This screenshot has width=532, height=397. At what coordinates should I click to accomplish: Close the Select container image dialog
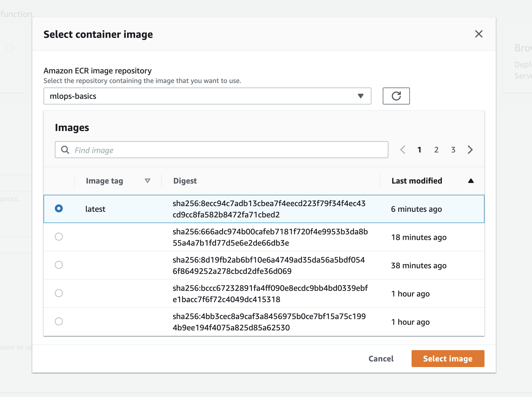479,34
